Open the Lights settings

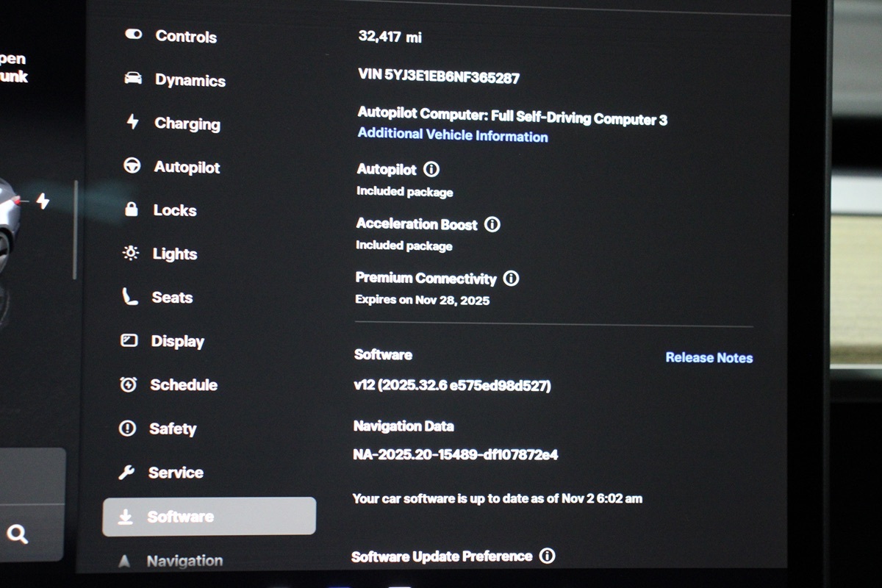point(174,254)
